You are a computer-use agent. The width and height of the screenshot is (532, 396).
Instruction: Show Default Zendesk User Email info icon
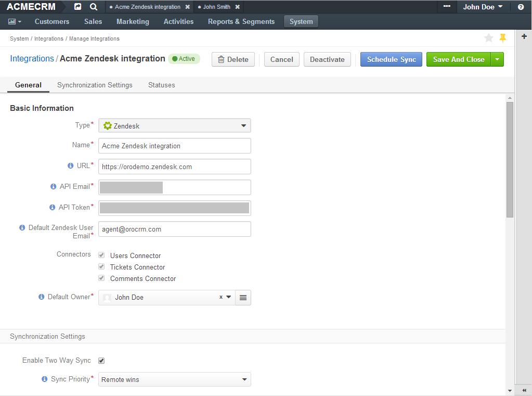tap(22, 227)
